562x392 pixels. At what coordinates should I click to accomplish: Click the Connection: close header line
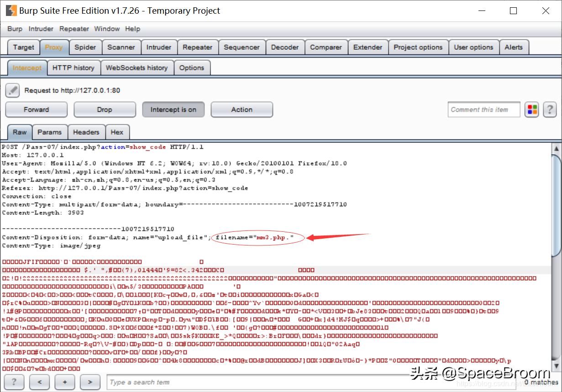(x=37, y=196)
